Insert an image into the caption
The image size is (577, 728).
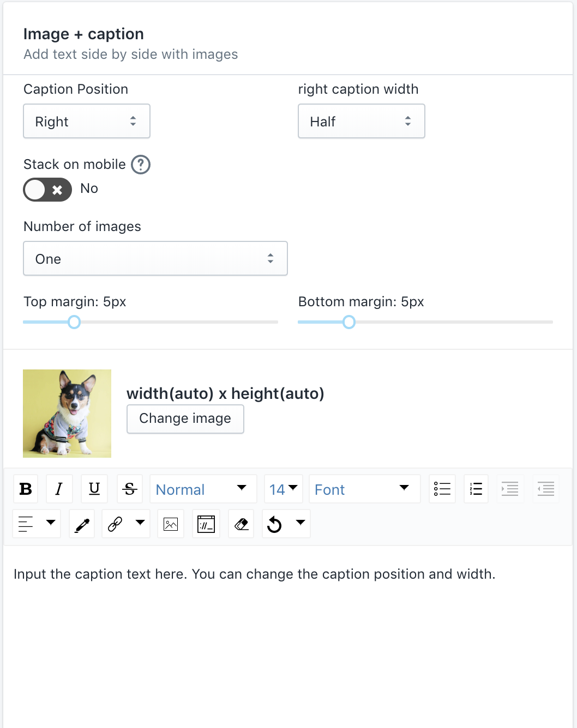coord(171,524)
